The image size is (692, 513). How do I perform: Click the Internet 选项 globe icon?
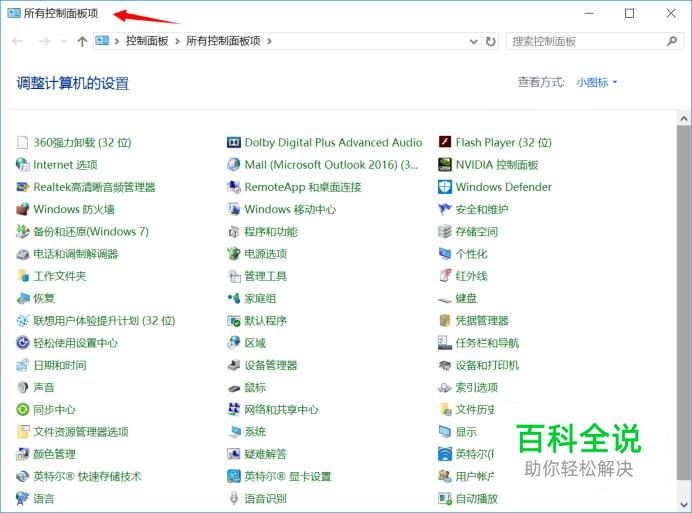[x=22, y=165]
